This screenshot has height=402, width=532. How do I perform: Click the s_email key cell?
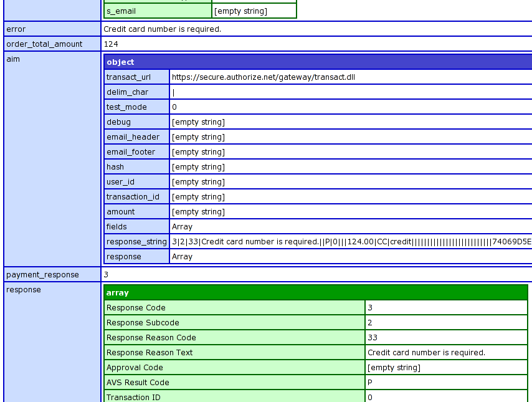pos(158,11)
